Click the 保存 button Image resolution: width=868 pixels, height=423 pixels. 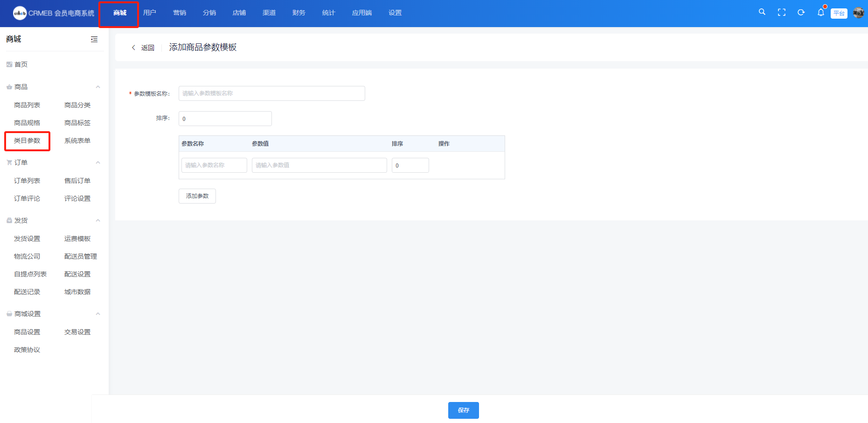coord(463,410)
